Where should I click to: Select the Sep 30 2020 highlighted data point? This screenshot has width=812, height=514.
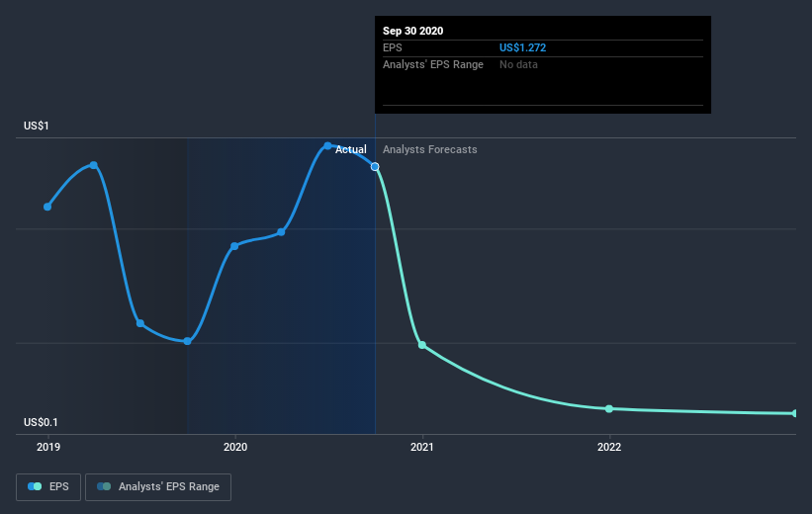(375, 167)
